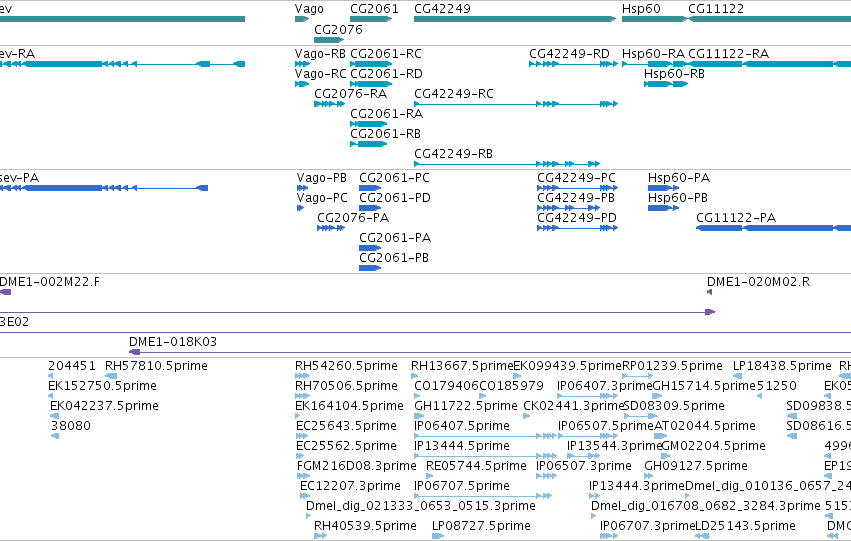Click protein CG11122-PA
The image size is (851, 541).
[x=736, y=218]
